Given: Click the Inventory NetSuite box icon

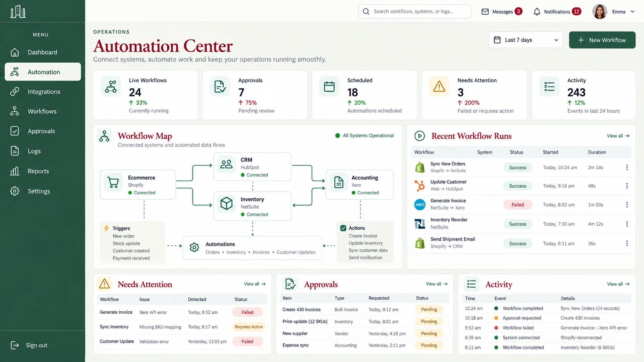Looking at the screenshot, I should 226,203.
